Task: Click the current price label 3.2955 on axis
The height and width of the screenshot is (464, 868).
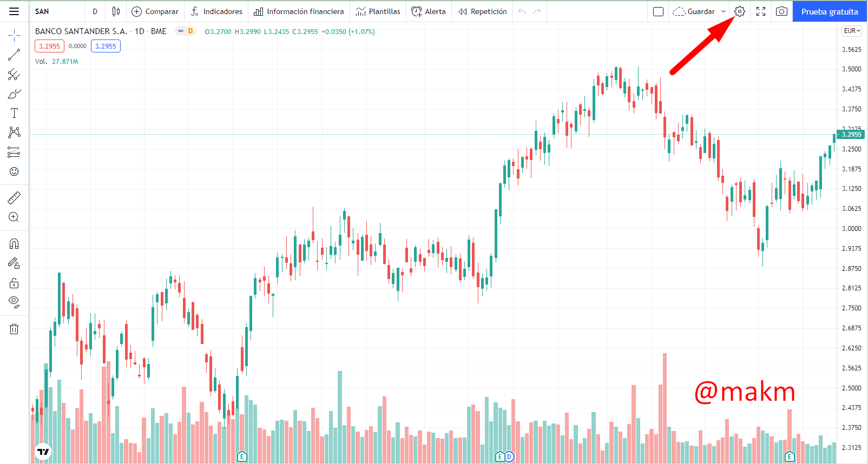Action: point(851,135)
